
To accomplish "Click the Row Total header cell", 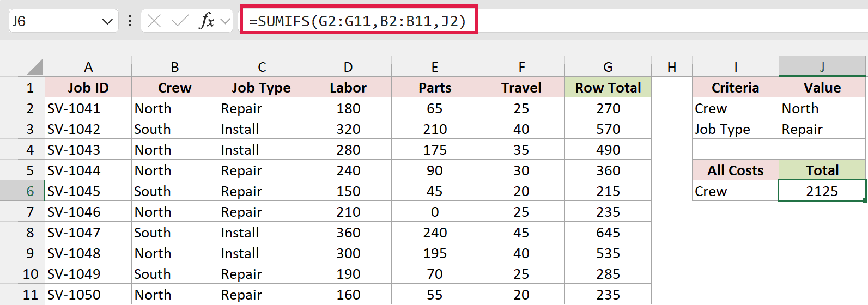I will [608, 88].
